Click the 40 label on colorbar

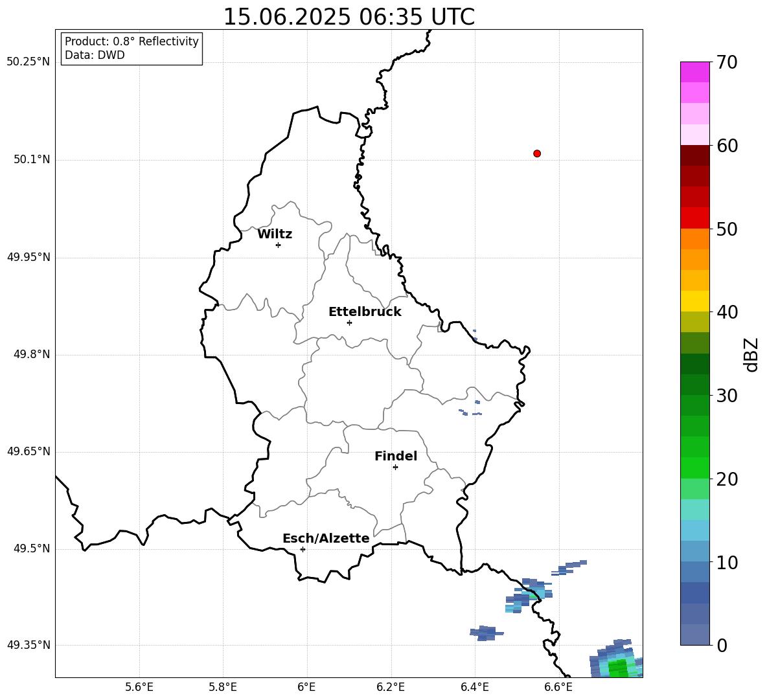tap(727, 312)
